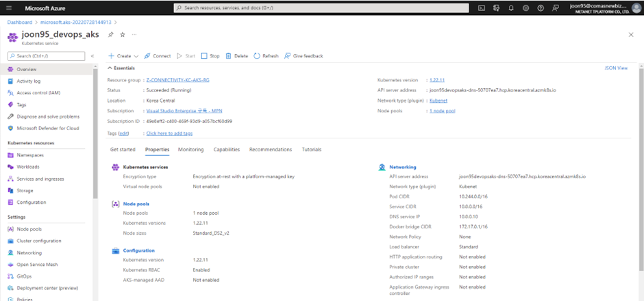
Task: Open the Networking heading link in Properties
Action: [x=403, y=167]
